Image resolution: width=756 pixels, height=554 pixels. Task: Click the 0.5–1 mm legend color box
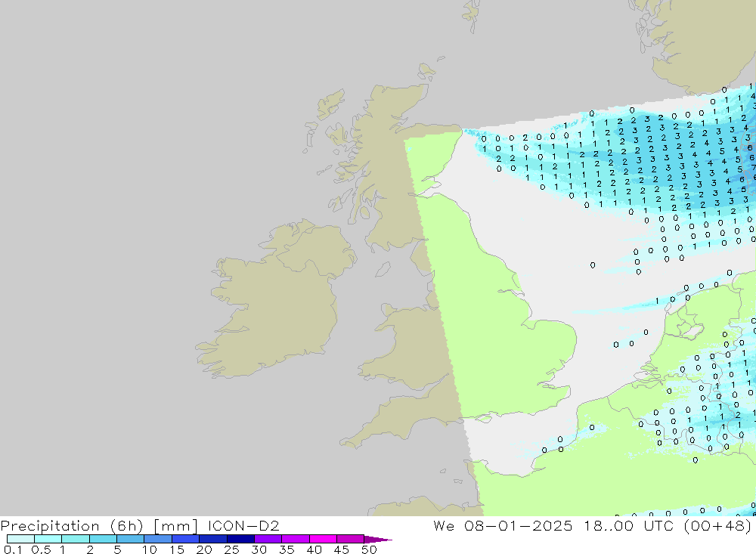click(48, 539)
